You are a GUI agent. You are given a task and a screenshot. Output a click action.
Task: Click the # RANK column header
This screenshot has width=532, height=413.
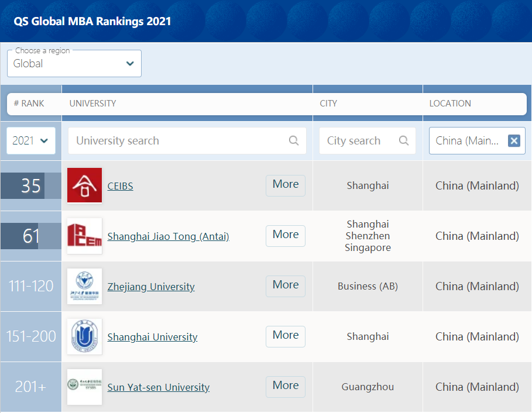point(29,104)
